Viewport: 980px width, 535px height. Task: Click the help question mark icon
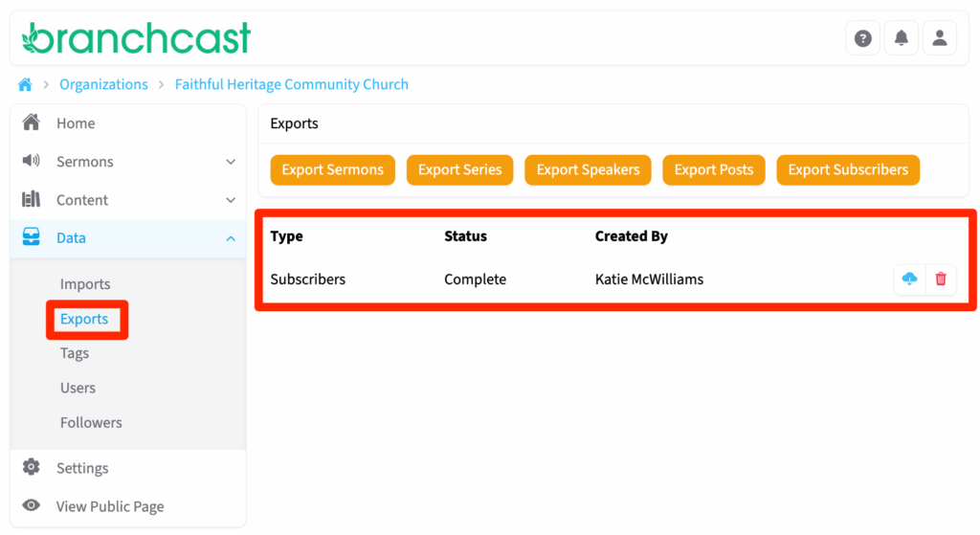862,38
